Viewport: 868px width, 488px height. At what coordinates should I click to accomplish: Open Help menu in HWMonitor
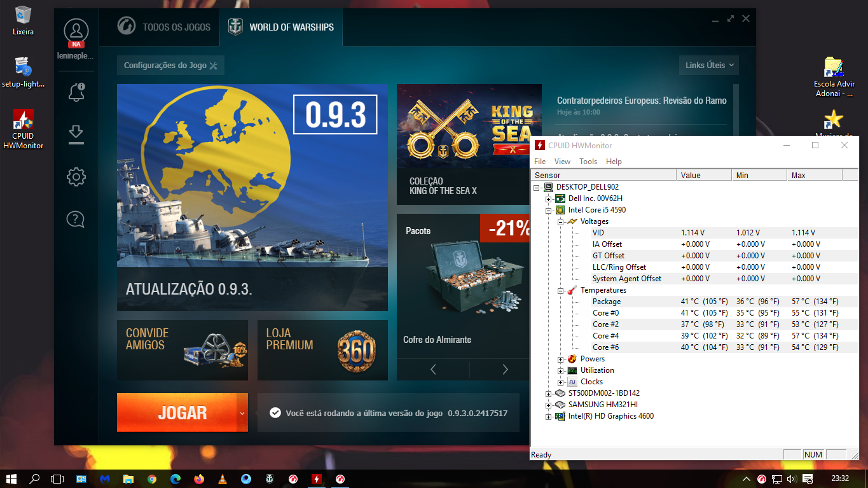point(614,162)
